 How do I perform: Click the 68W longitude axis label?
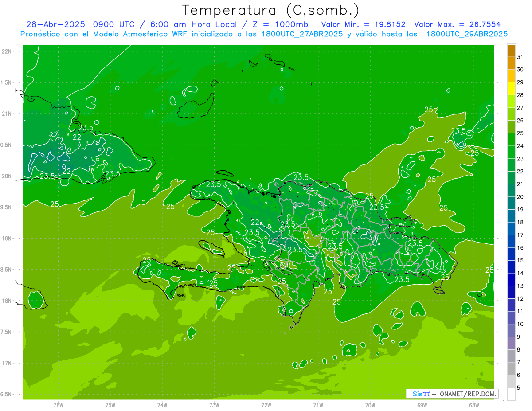pos(474,405)
